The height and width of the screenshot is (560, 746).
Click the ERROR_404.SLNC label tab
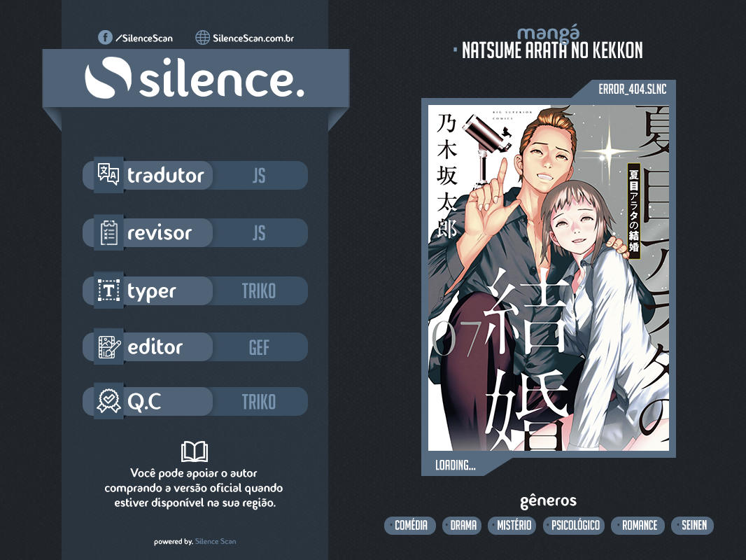633,89
